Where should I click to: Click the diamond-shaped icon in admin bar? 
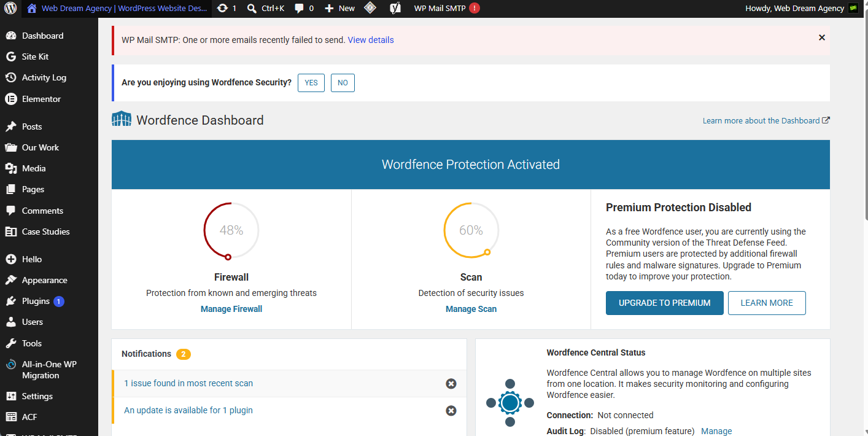[370, 8]
